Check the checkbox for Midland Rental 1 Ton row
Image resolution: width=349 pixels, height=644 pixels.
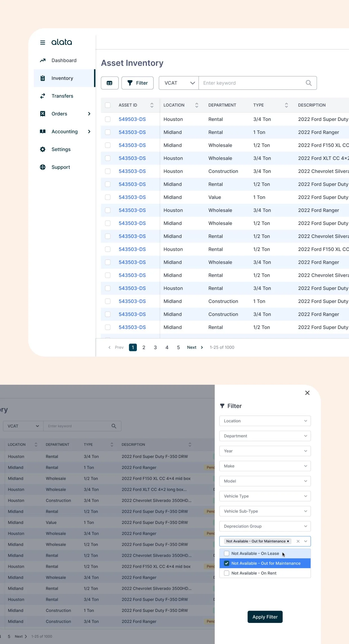108,132
